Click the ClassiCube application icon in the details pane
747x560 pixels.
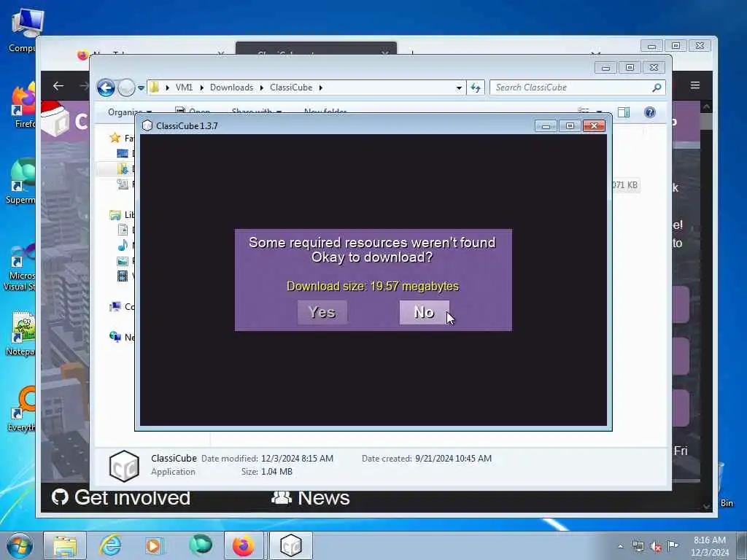pyautogui.click(x=124, y=466)
